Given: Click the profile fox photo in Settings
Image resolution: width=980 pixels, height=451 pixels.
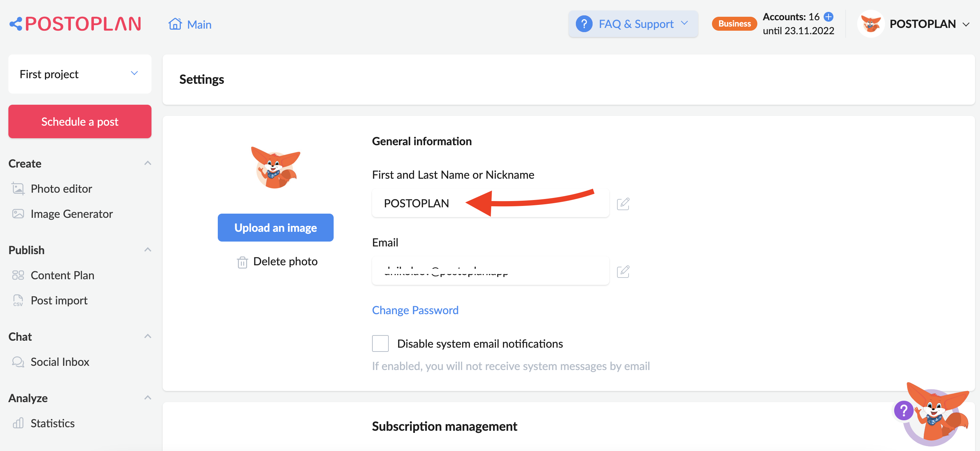Looking at the screenshot, I should click(275, 168).
